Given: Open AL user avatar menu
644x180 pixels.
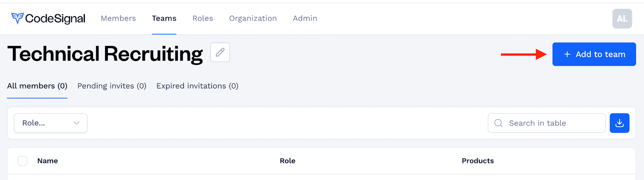Looking at the screenshot, I should [x=622, y=19].
